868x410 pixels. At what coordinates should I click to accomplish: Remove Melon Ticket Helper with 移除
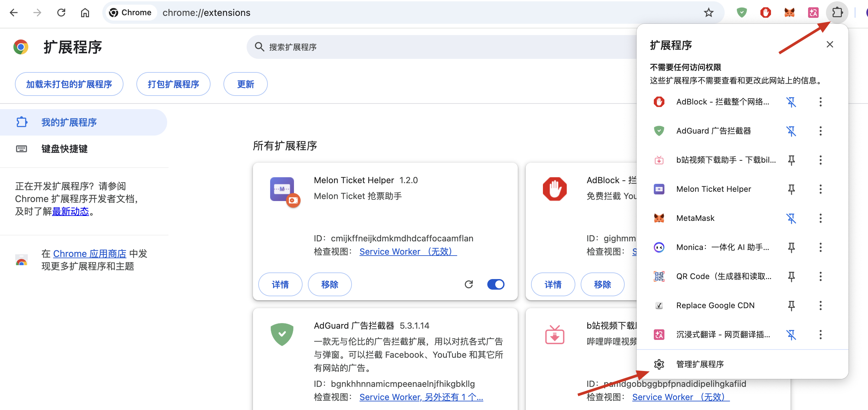(x=329, y=284)
